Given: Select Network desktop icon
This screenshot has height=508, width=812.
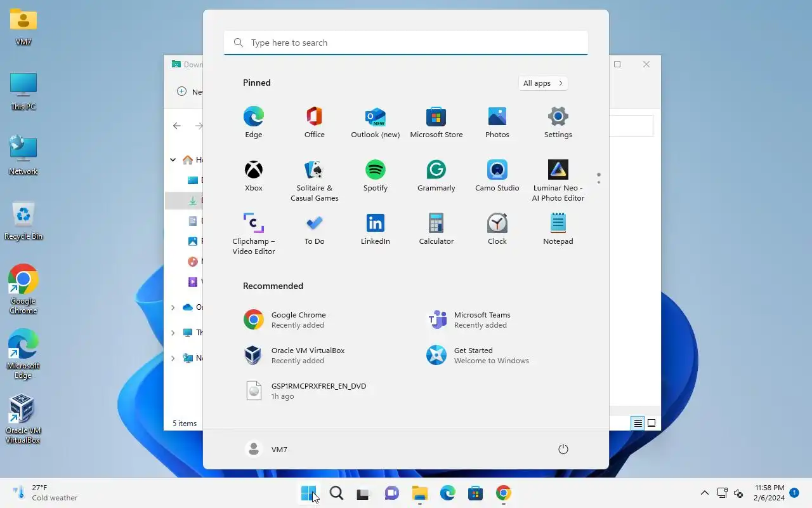Looking at the screenshot, I should point(23,156).
